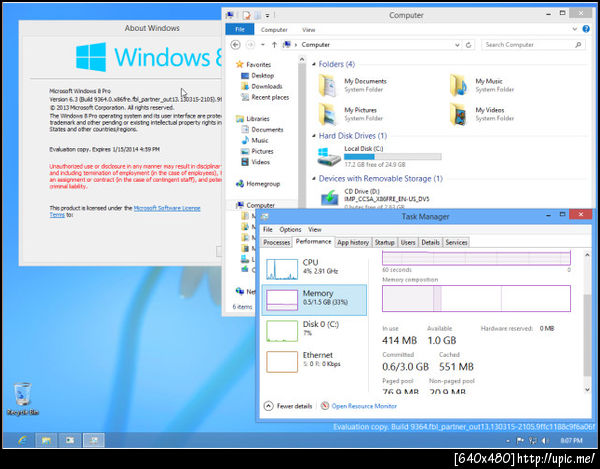The width and height of the screenshot is (600, 469).
Task: Switch to the Startup tab
Action: coord(384,243)
